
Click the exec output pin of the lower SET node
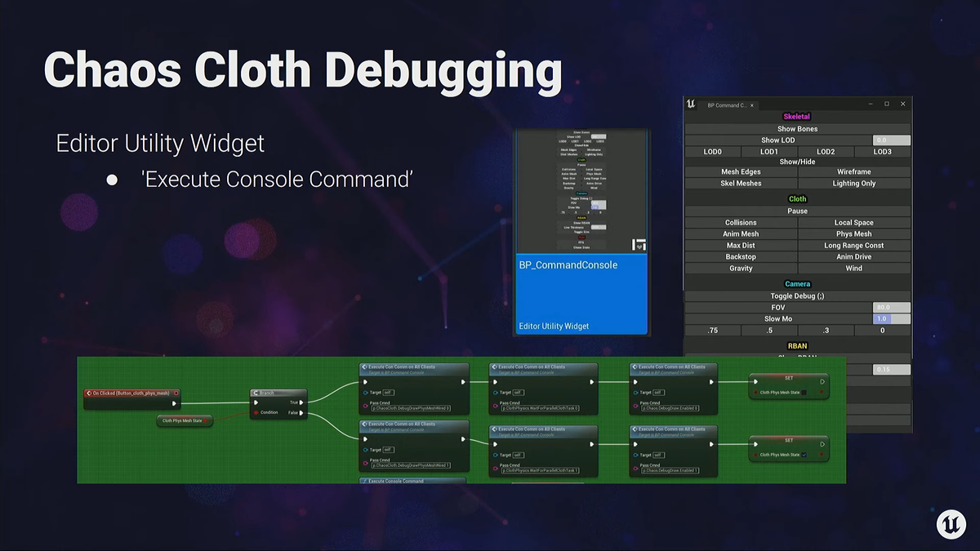tap(822, 444)
